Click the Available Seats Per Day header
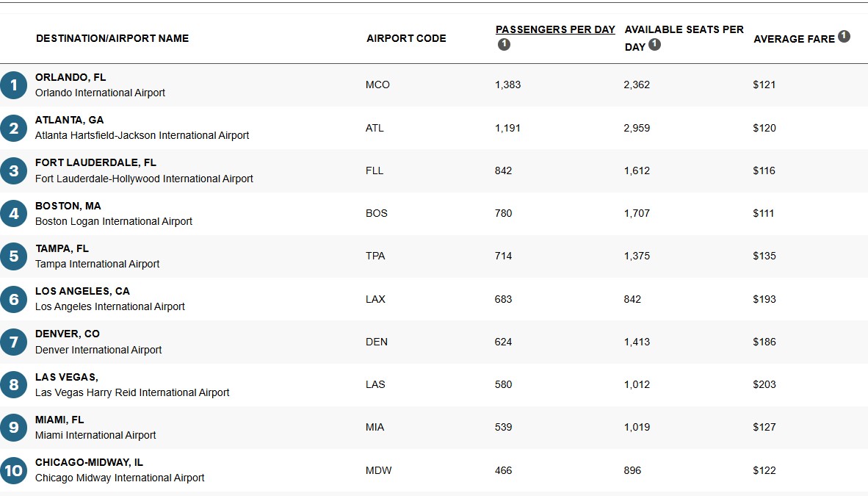Screen dimensions: 868x496 coord(683,30)
